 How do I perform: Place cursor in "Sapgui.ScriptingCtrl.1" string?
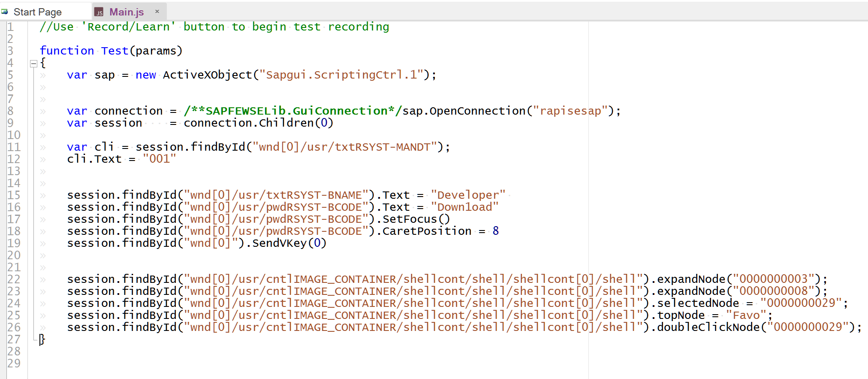[341, 75]
